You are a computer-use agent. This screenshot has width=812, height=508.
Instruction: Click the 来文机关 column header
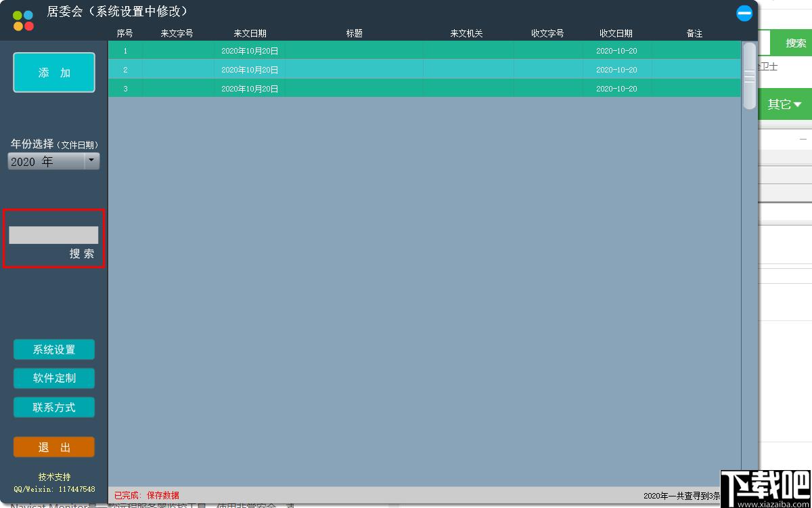[467, 33]
